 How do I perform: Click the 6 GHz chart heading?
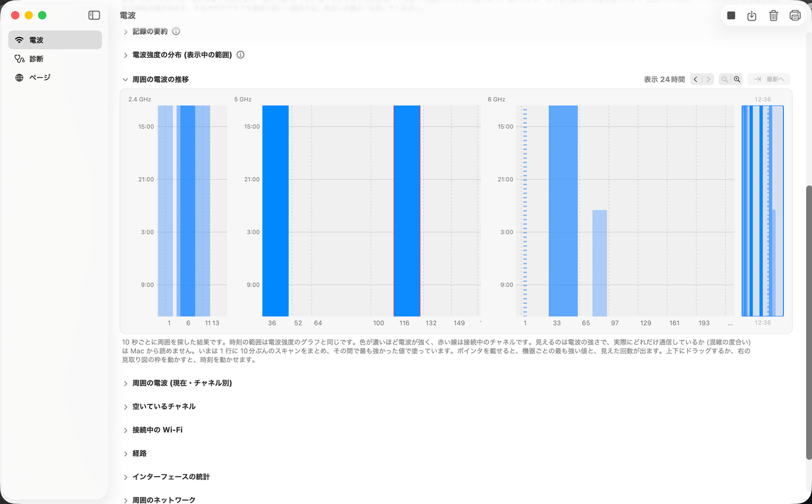click(497, 100)
